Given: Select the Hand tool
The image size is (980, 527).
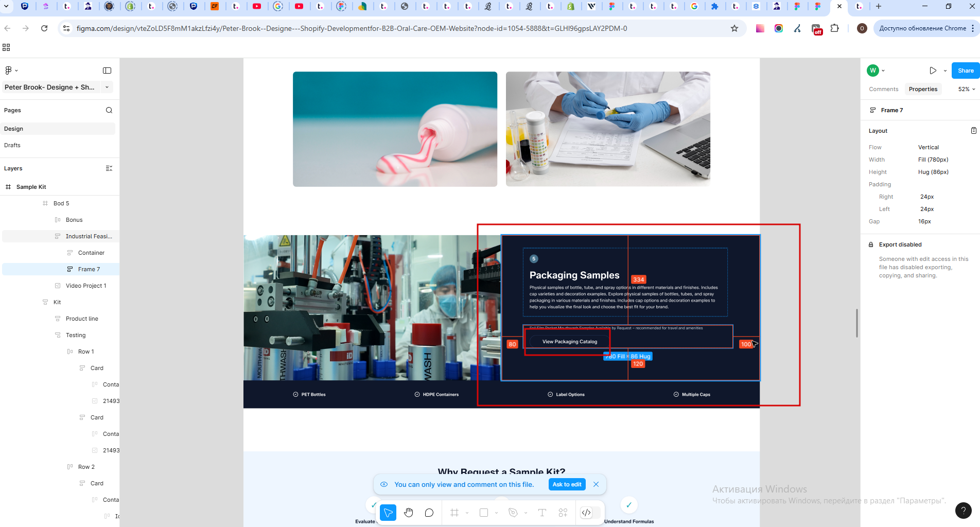Looking at the screenshot, I should pos(409,513).
